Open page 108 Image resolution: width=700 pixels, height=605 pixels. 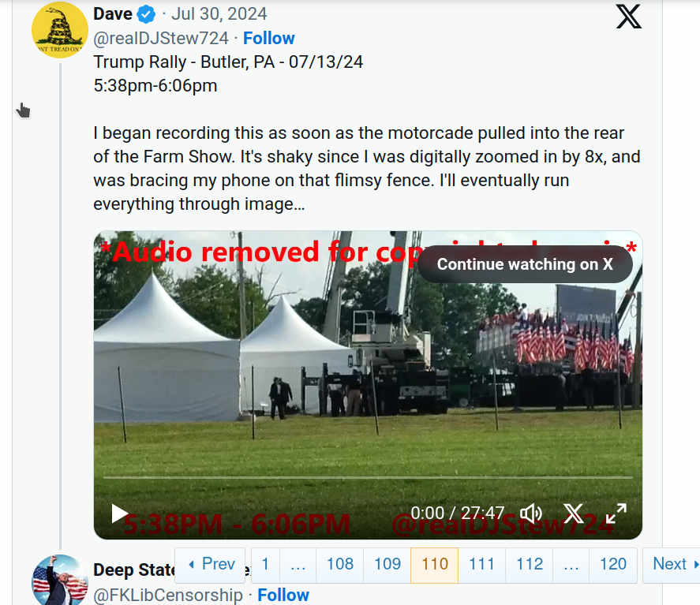pos(340,565)
